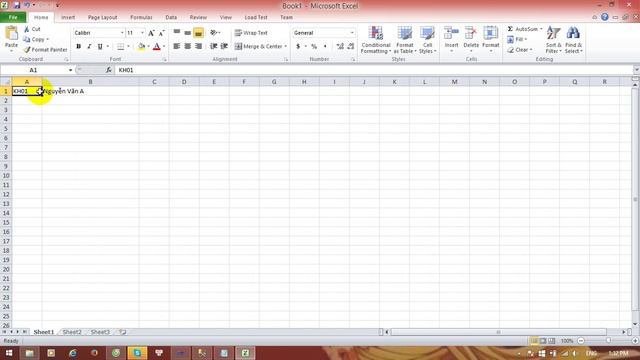Switch to the Sheet2 worksheet tab
Viewport: 640px width, 360px height.
pos(72,332)
